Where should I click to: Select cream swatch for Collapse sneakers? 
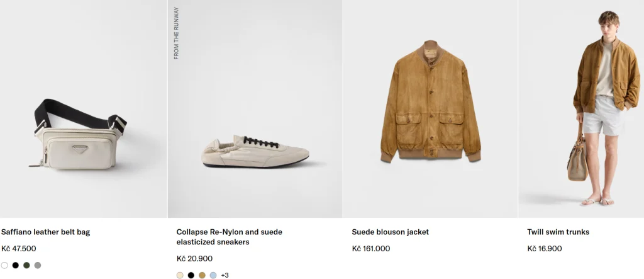[x=180, y=275]
